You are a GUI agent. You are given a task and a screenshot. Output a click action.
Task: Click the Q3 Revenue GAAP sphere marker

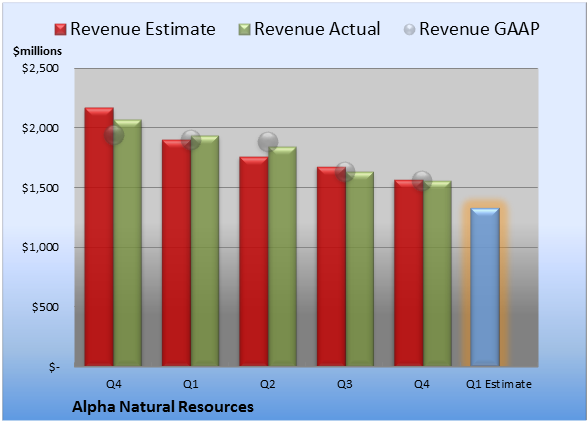[x=345, y=172]
